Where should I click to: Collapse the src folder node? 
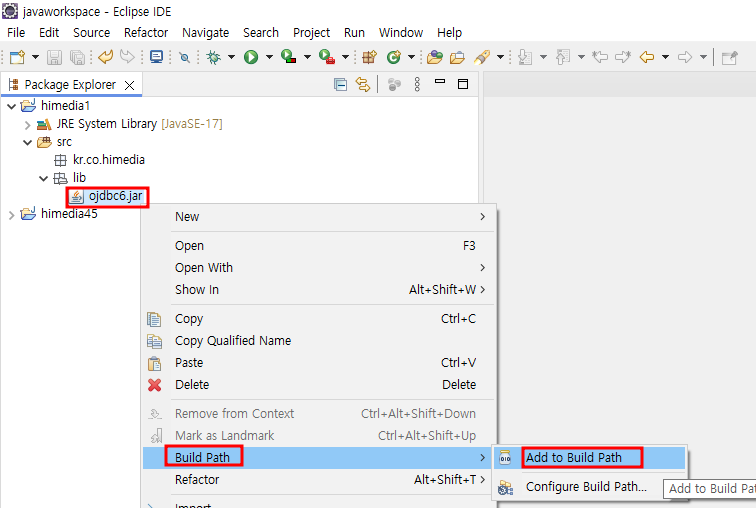(27, 143)
